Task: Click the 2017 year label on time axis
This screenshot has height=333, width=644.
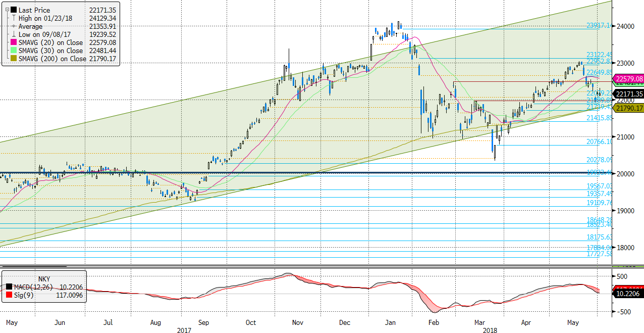Action: click(x=184, y=329)
